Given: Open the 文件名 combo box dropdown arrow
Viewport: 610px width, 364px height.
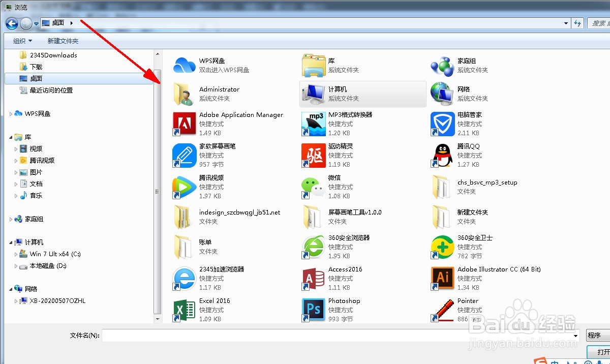Looking at the screenshot, I should [x=576, y=336].
